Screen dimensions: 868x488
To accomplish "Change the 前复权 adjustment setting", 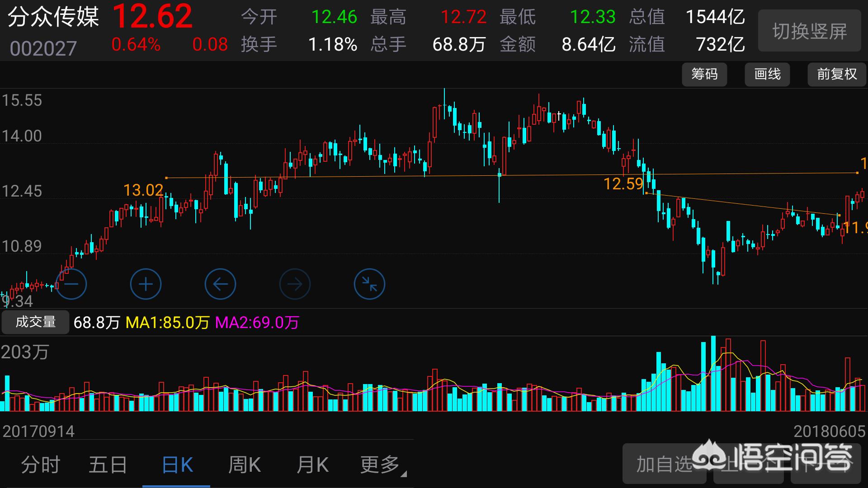I will [837, 74].
